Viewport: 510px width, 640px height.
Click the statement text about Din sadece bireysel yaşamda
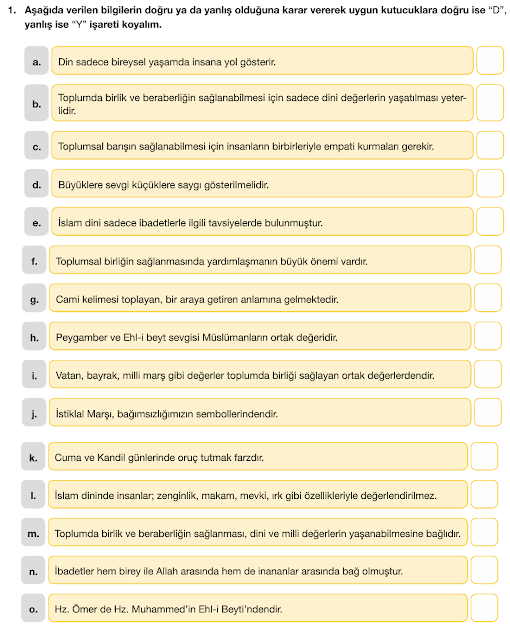(167, 62)
